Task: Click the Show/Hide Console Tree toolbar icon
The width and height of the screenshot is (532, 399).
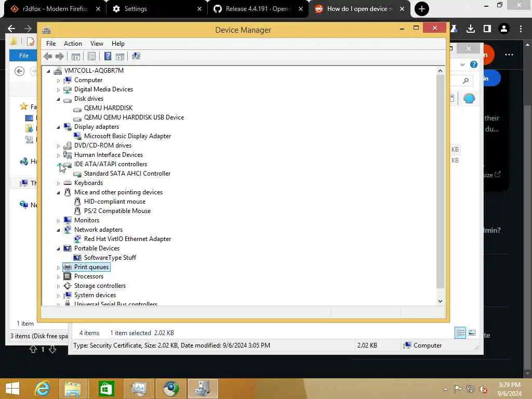Action: (x=76, y=56)
